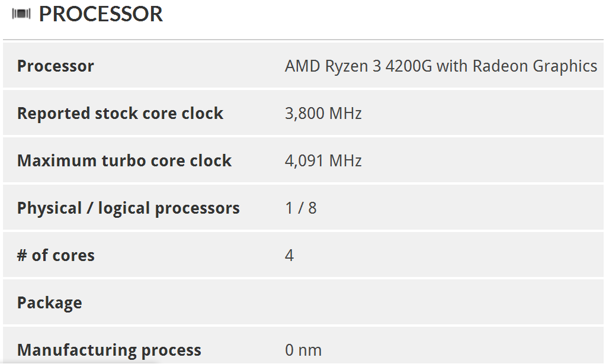The width and height of the screenshot is (606, 364).
Task: Select the 'Reported stock core clock' label
Action: point(120,113)
